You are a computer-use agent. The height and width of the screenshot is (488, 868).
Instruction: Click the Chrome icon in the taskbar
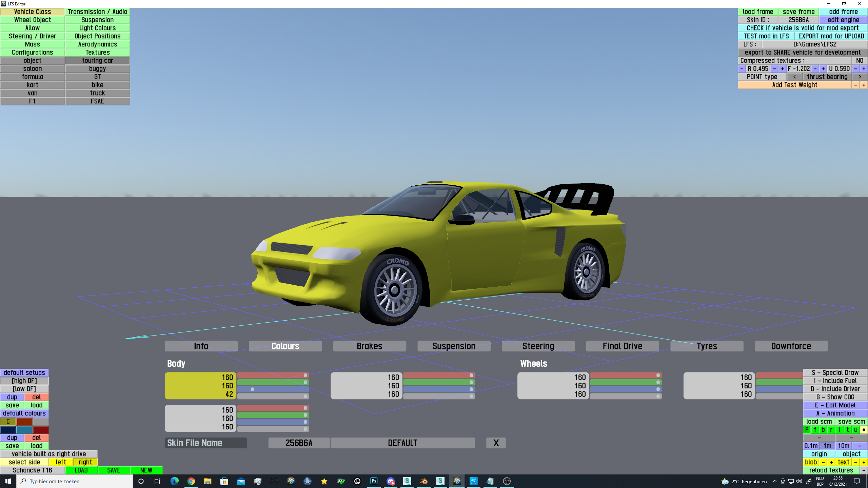tap(191, 481)
